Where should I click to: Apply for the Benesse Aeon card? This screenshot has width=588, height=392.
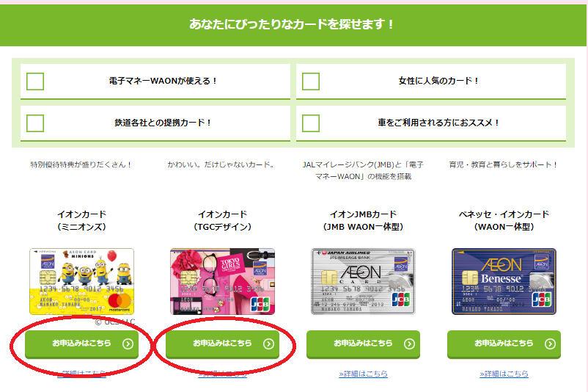coord(504,344)
